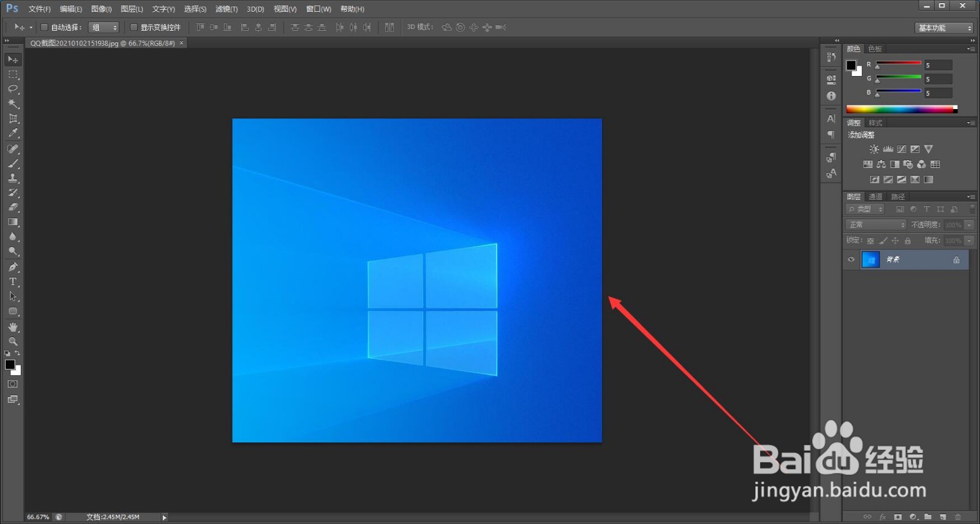
Task: Select the Path Selection tool
Action: point(13,297)
